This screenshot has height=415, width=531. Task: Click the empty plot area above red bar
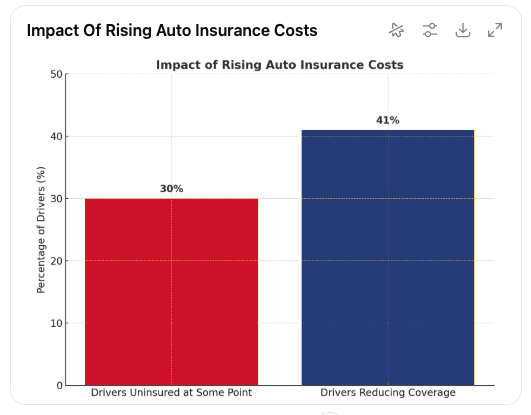tap(171, 129)
